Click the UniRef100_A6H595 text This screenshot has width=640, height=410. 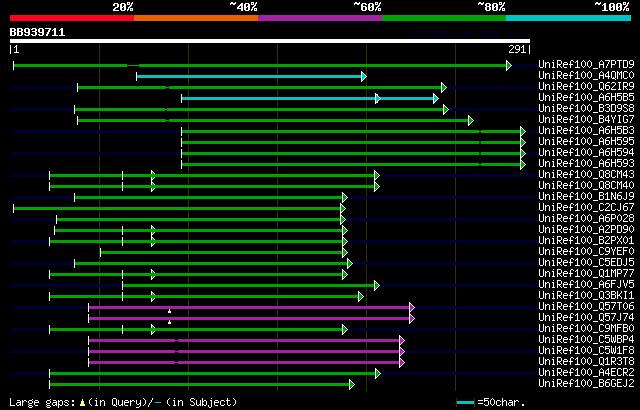586,142
